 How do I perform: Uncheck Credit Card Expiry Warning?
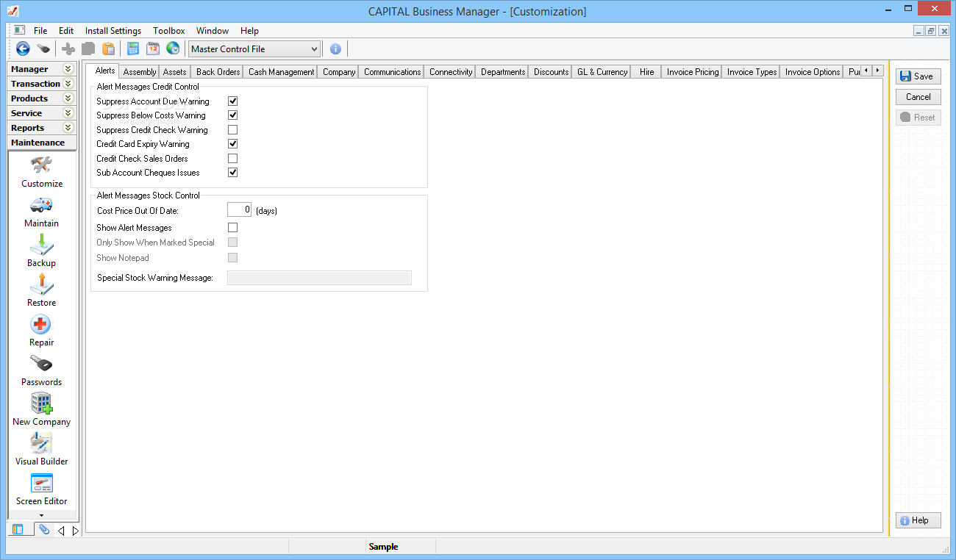(232, 144)
